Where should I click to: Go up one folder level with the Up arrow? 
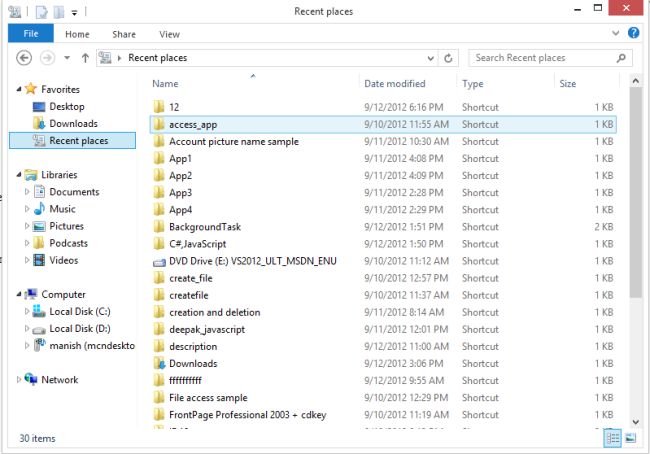(x=85, y=58)
